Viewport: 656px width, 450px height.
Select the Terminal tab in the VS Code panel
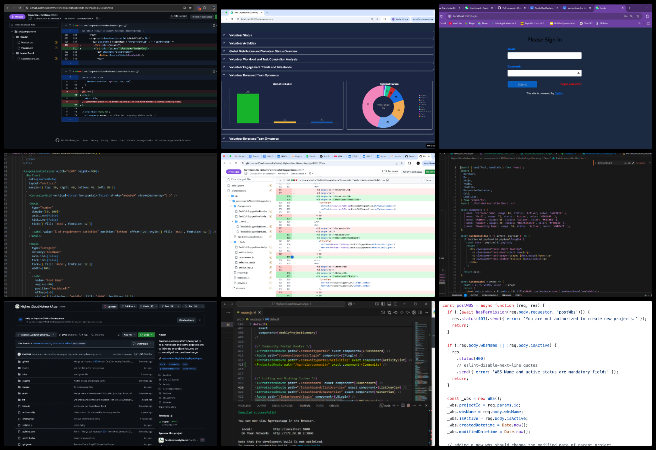point(305,406)
